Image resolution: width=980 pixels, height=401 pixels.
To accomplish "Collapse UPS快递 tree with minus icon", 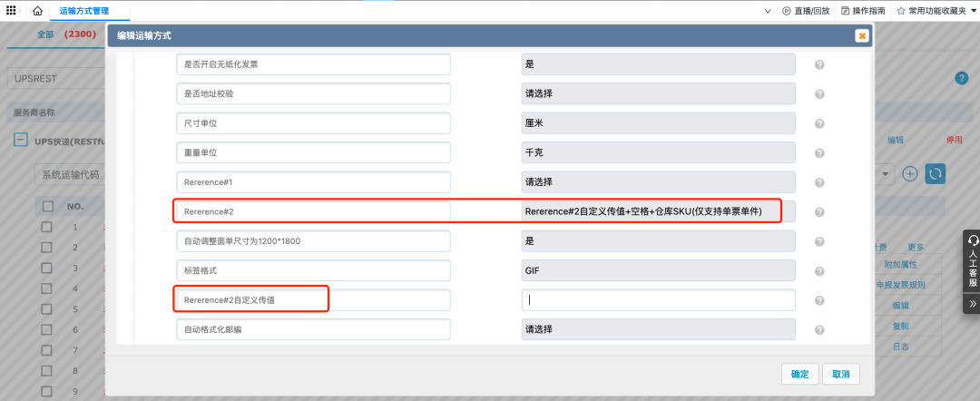I will tap(21, 141).
